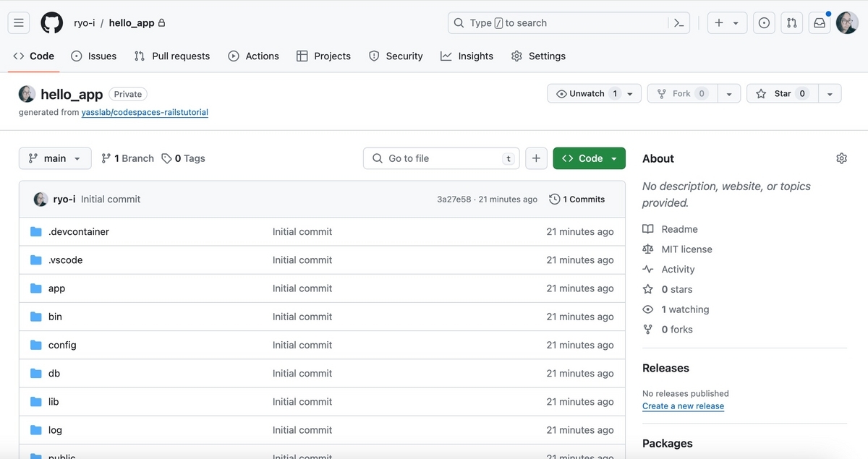View the 0 Tags link
Image resolution: width=868 pixels, height=459 pixels.
pyautogui.click(x=183, y=158)
